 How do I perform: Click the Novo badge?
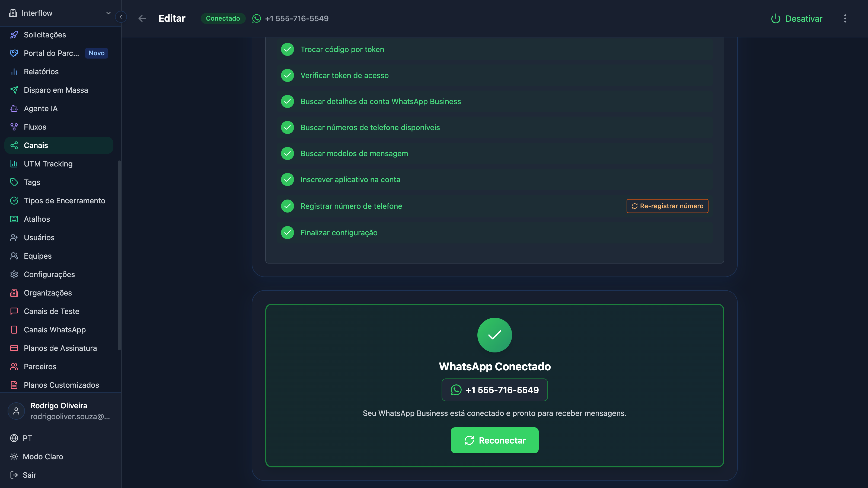pyautogui.click(x=96, y=53)
